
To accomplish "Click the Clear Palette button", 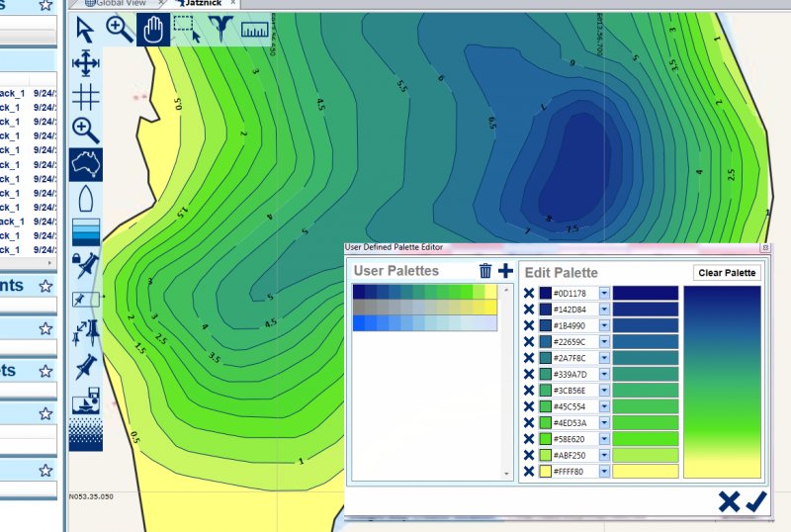I will pyautogui.click(x=727, y=273).
